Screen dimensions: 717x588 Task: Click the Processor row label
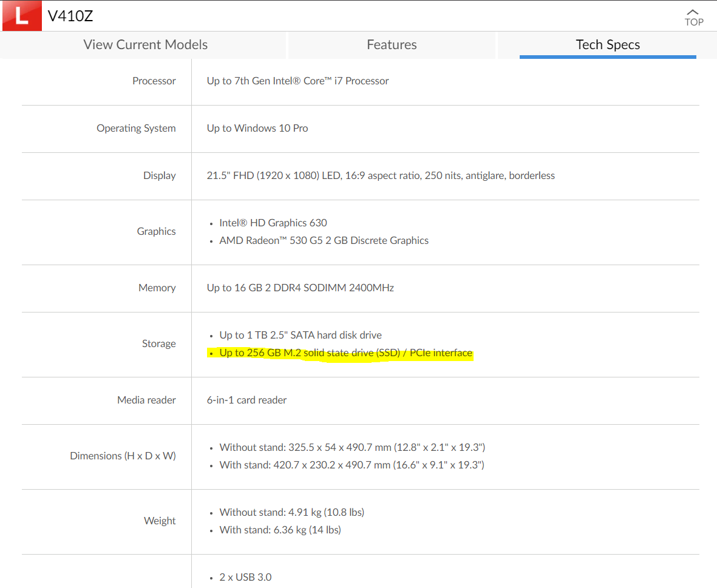coord(154,81)
